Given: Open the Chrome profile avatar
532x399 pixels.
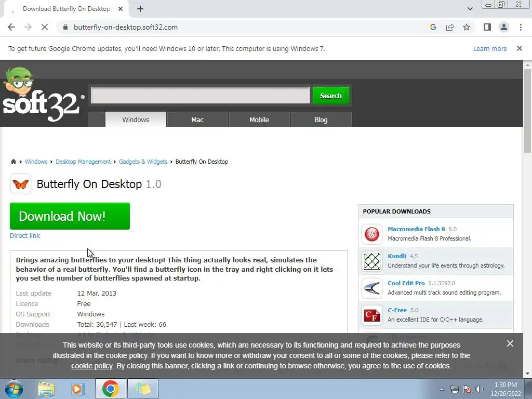Looking at the screenshot, I should click(x=504, y=27).
